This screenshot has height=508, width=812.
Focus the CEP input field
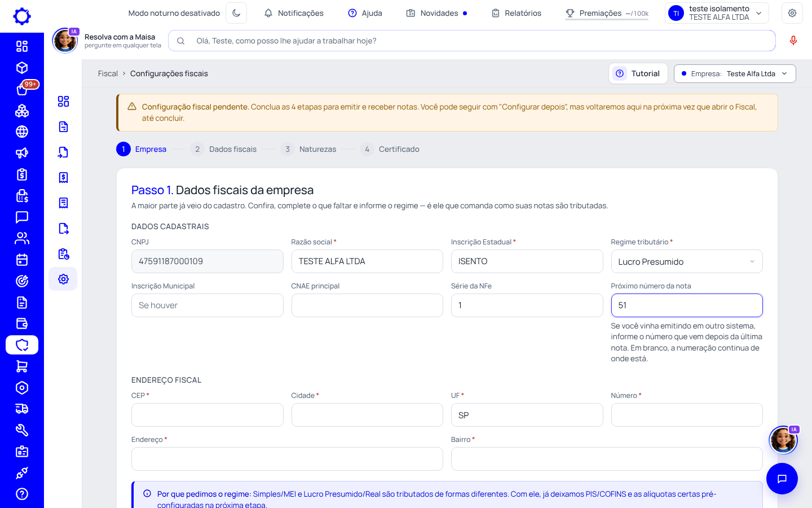coord(208,415)
